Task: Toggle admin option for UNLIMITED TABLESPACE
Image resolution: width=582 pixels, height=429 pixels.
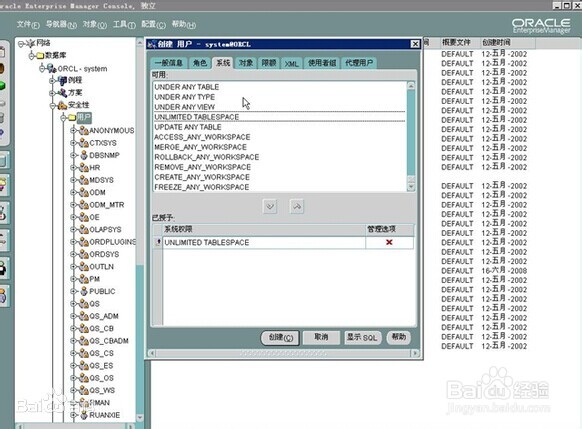Action: tap(389, 242)
